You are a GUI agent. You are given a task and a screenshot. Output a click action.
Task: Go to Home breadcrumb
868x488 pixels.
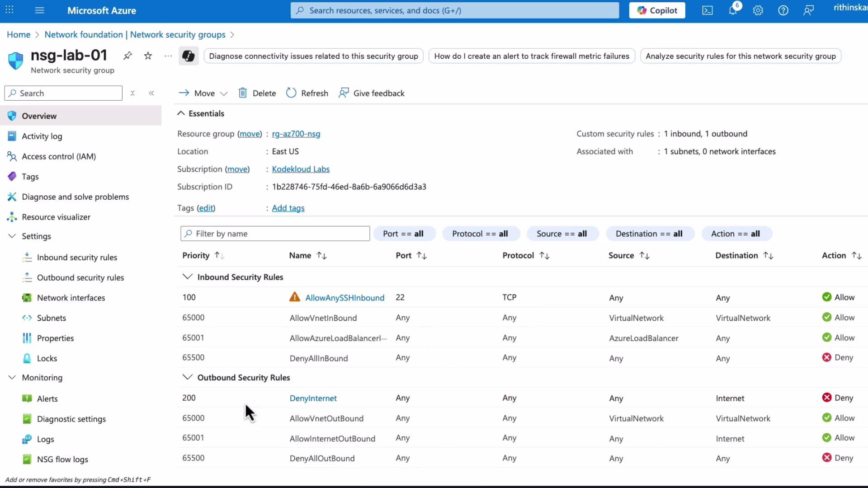click(x=19, y=34)
